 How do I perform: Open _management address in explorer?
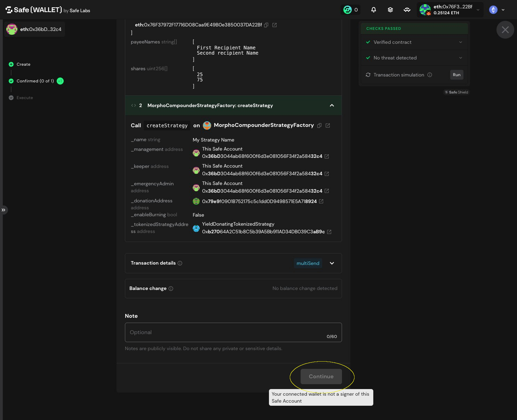(x=327, y=156)
